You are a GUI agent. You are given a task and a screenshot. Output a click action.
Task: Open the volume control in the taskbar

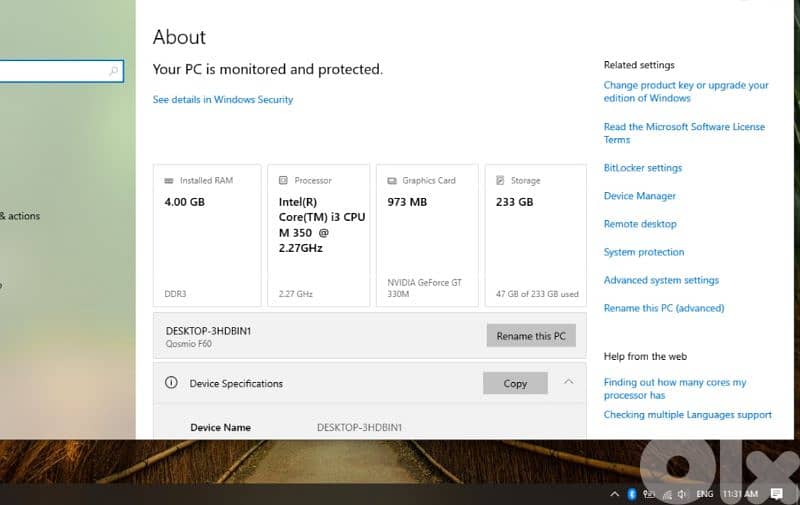coord(680,494)
